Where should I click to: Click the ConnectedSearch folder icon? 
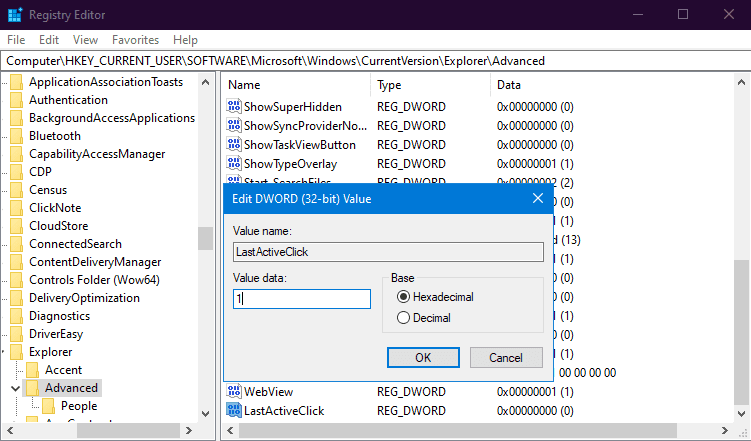click(17, 244)
